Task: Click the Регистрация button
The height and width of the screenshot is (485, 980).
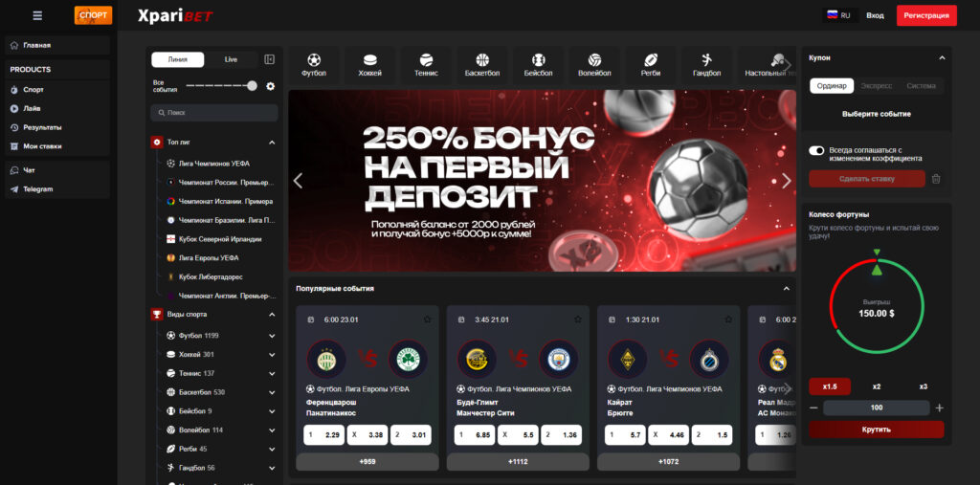Action: [x=926, y=15]
